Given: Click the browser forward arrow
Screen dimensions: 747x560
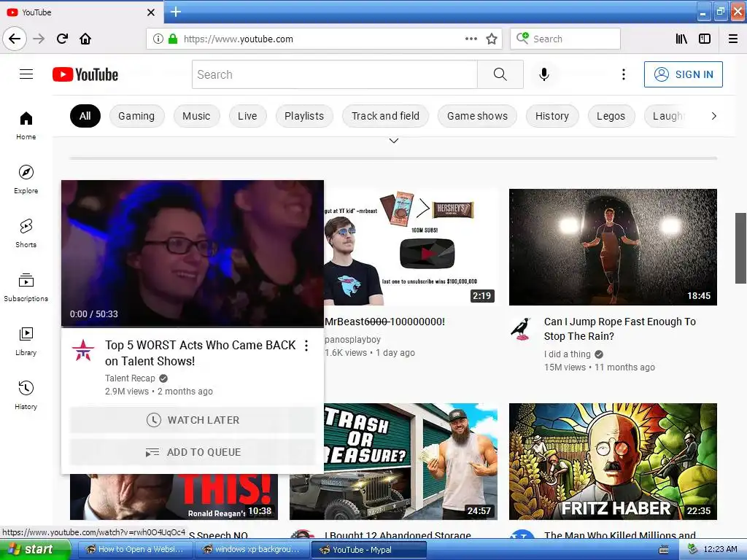Looking at the screenshot, I should (x=39, y=39).
